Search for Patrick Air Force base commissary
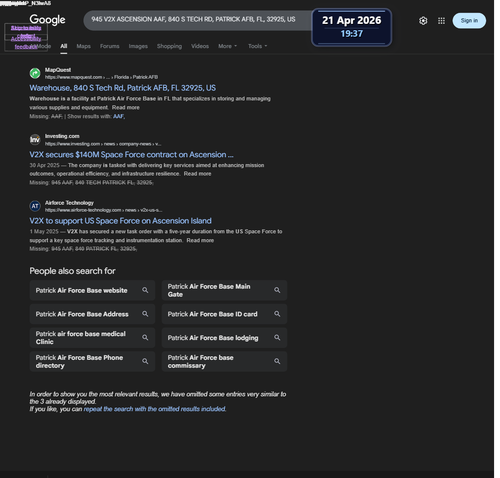 pos(224,361)
